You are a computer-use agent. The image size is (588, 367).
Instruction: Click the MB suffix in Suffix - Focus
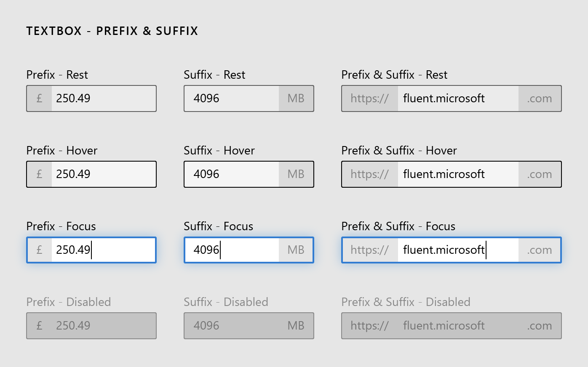[296, 250]
